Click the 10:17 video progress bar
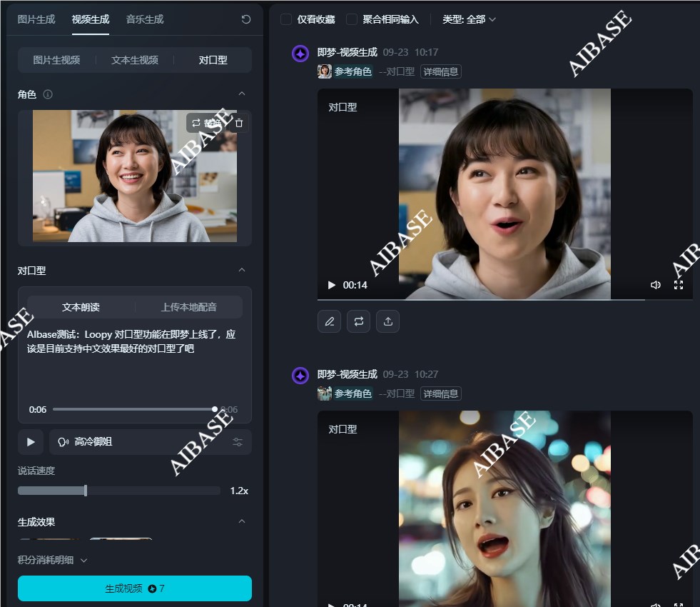Image resolution: width=700 pixels, height=607 pixels. click(505, 300)
